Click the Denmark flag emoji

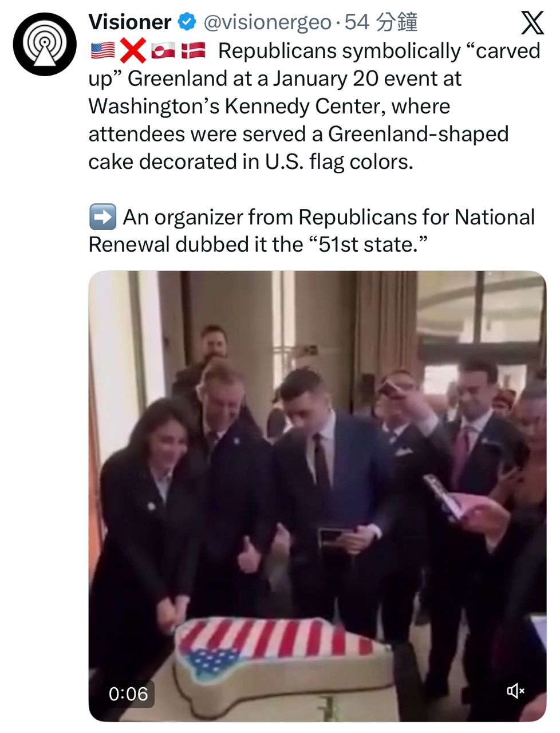[x=193, y=52]
